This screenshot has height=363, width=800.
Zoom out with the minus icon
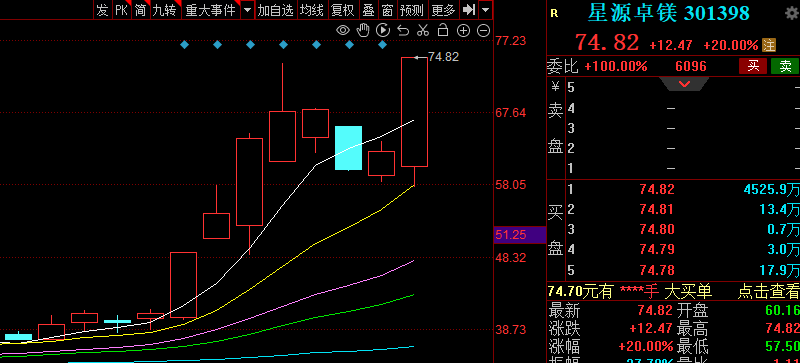click(x=483, y=31)
